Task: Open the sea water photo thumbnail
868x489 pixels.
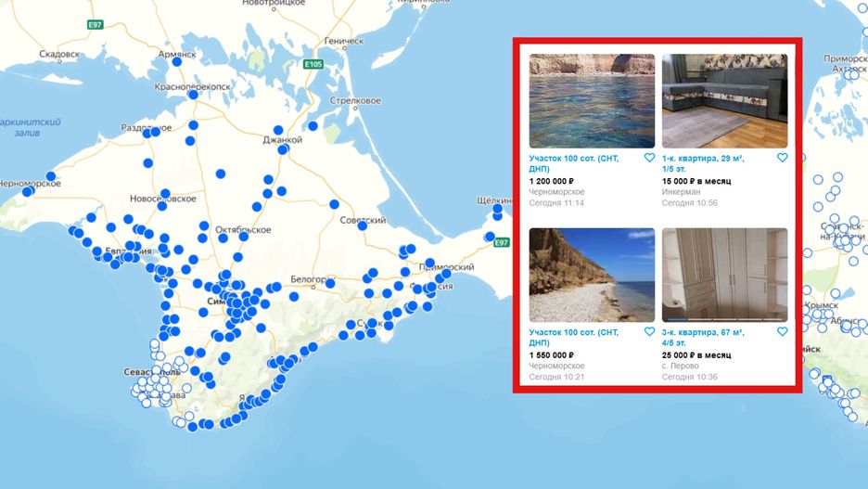Action: (592, 101)
